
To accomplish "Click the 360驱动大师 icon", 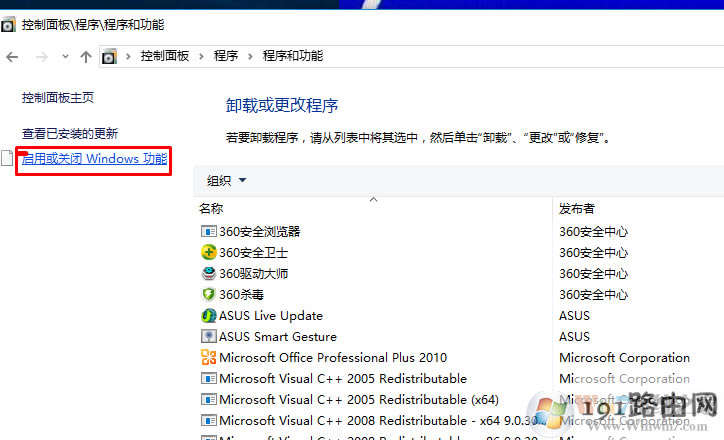I will tap(209, 273).
